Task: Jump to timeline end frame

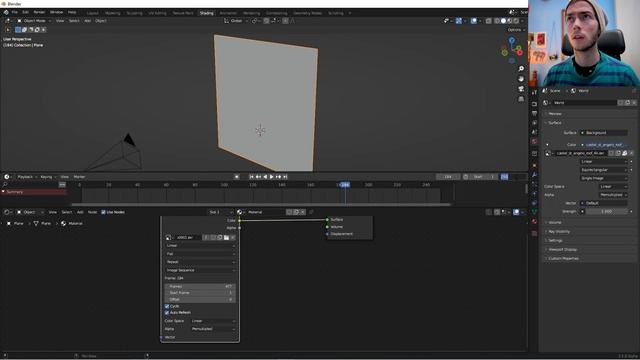Action: pos(285,177)
